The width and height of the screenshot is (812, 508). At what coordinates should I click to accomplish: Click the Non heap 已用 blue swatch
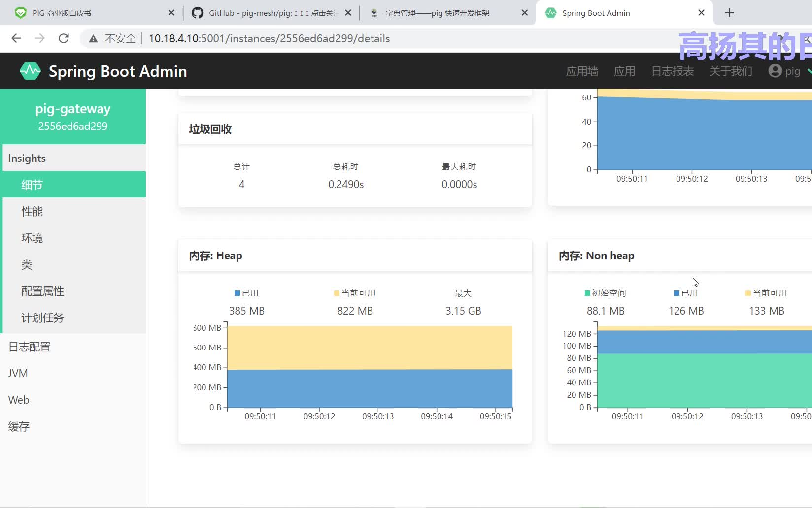[677, 293]
